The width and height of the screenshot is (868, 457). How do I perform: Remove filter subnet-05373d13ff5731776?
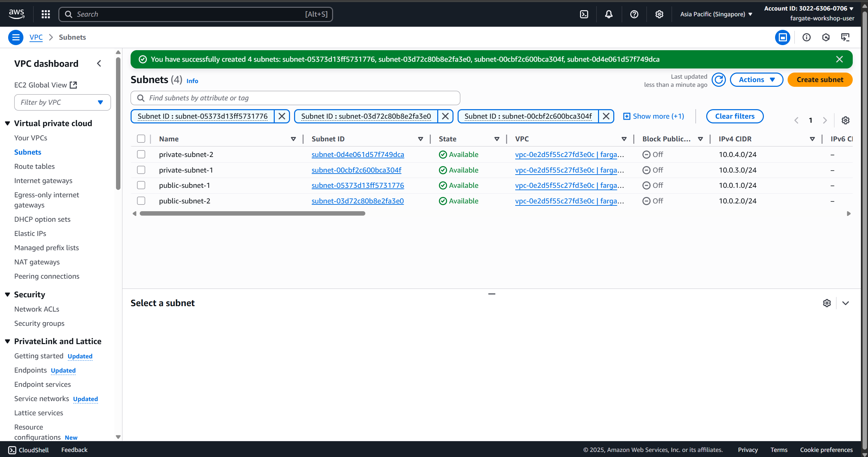(x=282, y=116)
